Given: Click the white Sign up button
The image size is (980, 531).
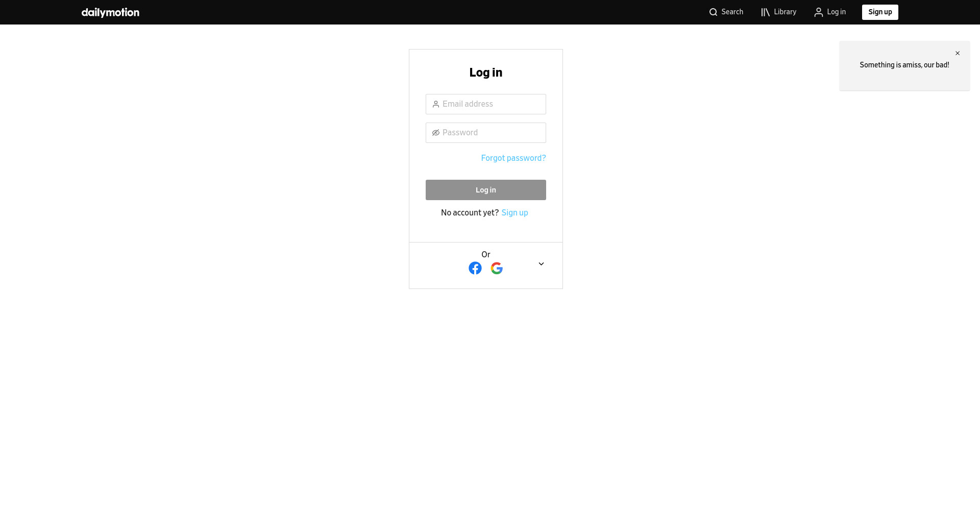Looking at the screenshot, I should (x=880, y=12).
